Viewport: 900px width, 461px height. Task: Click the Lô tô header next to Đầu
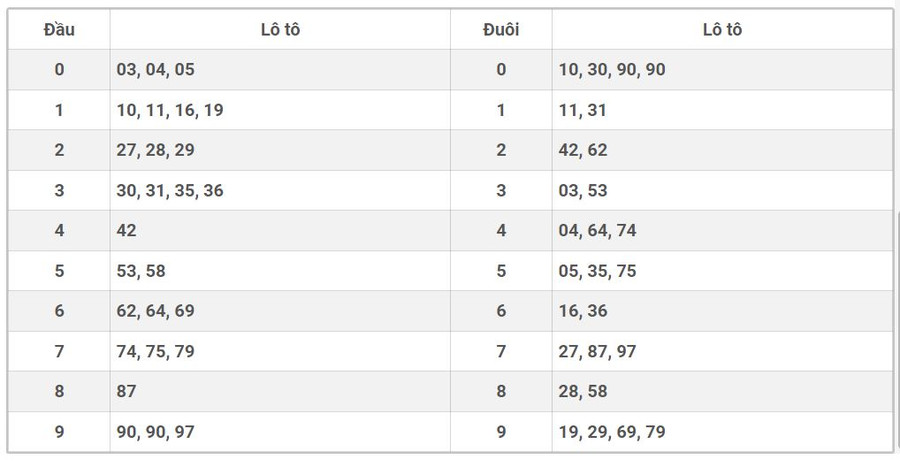(280, 30)
